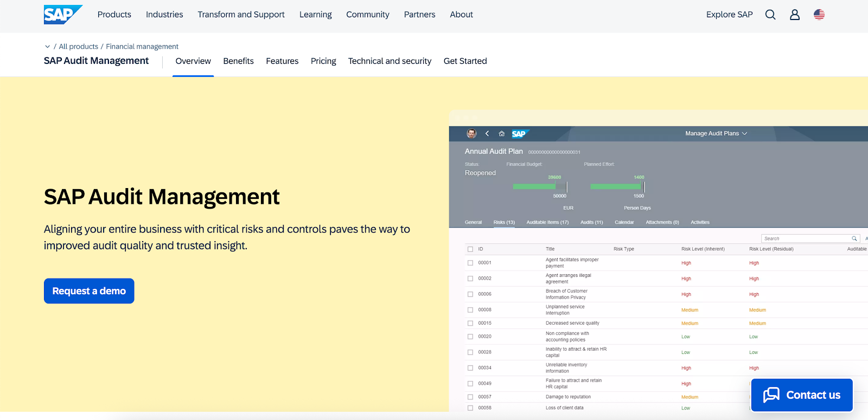The height and width of the screenshot is (420, 868).
Task: Go to Financial management breadcrumb
Action: pos(142,47)
